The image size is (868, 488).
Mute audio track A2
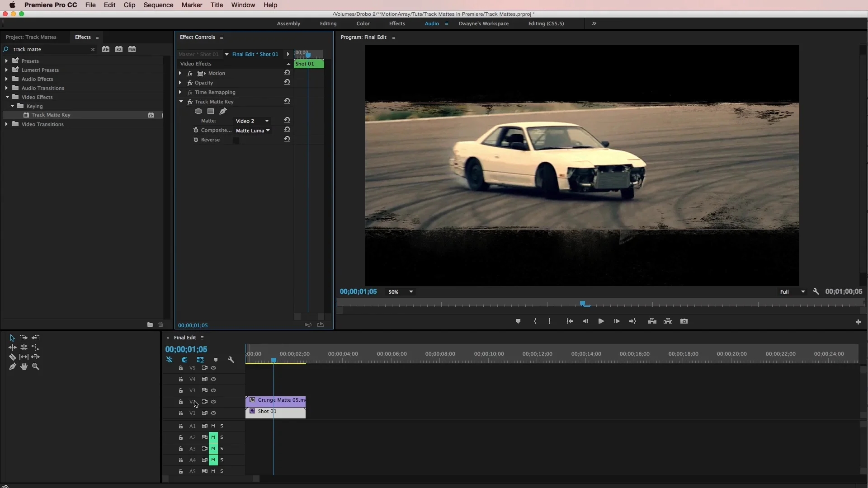point(213,437)
